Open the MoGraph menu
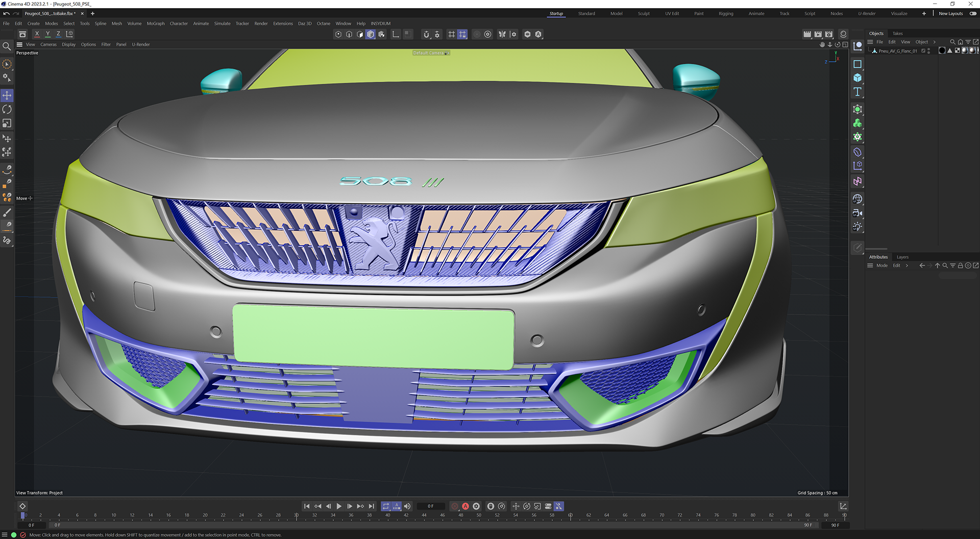Viewport: 980px width, 539px height. tap(156, 23)
